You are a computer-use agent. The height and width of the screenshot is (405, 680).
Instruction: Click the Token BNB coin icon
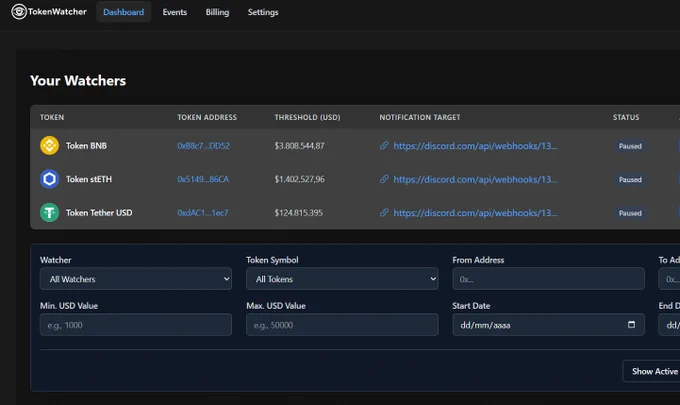[49, 146]
